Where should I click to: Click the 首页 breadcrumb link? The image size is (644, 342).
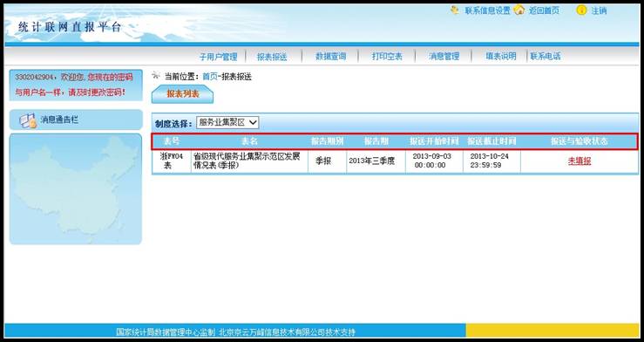click(210, 77)
